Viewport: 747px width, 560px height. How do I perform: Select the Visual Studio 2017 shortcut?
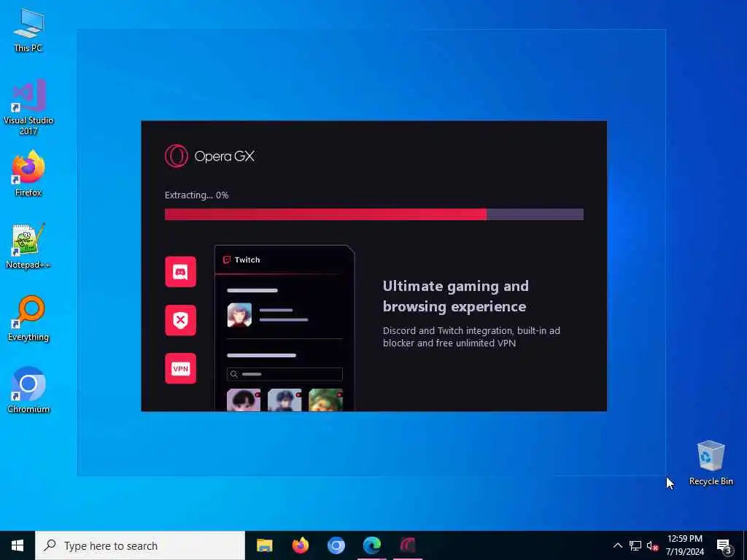click(28, 107)
